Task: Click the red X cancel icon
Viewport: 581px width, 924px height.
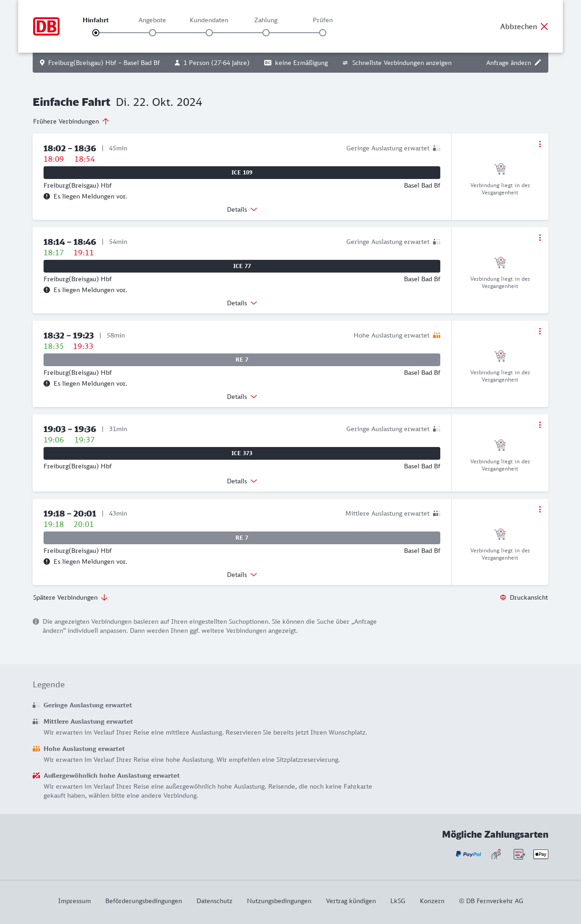Action: tap(544, 26)
